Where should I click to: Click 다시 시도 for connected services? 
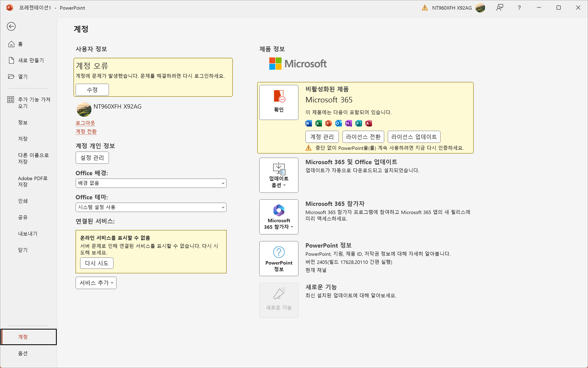pos(97,263)
